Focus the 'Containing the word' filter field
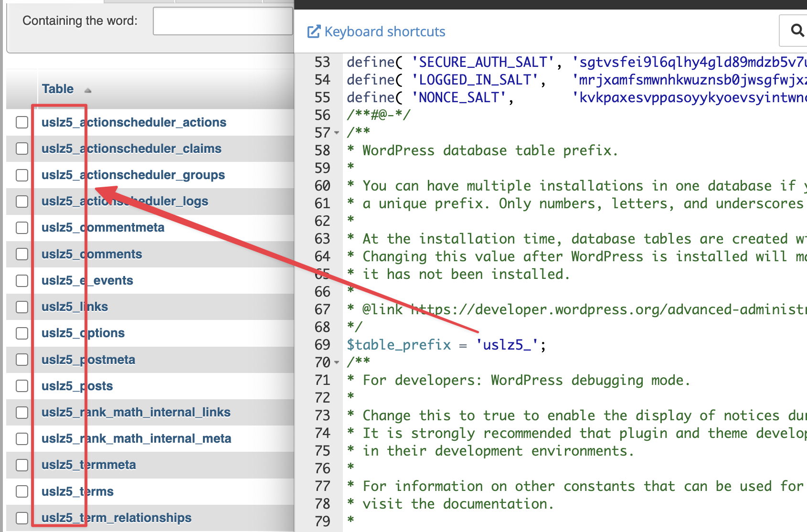This screenshot has height=532, width=807. point(223,21)
